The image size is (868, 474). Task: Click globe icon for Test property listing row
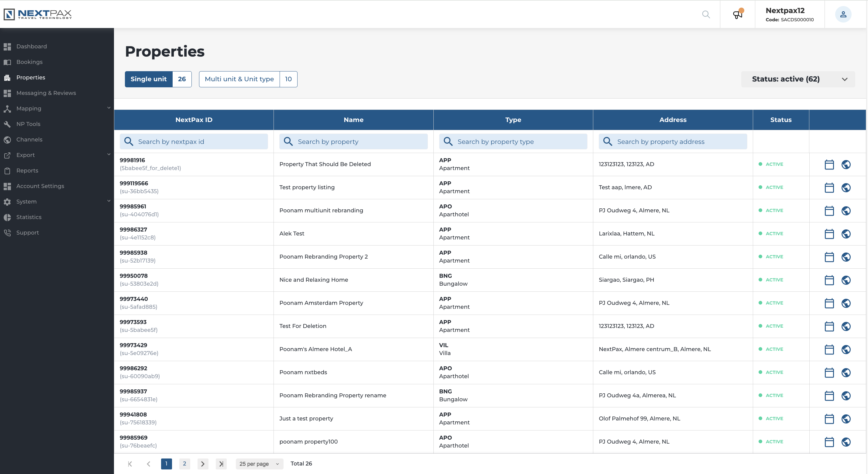tap(846, 188)
